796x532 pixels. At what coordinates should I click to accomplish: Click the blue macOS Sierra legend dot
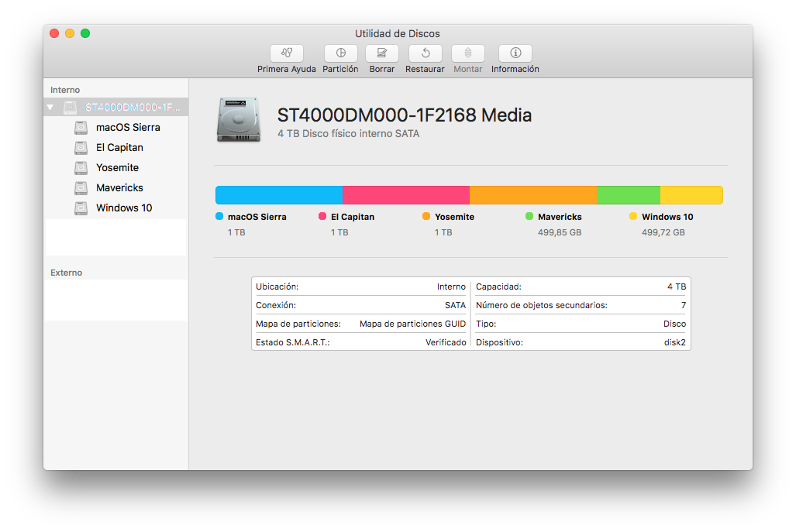219,216
